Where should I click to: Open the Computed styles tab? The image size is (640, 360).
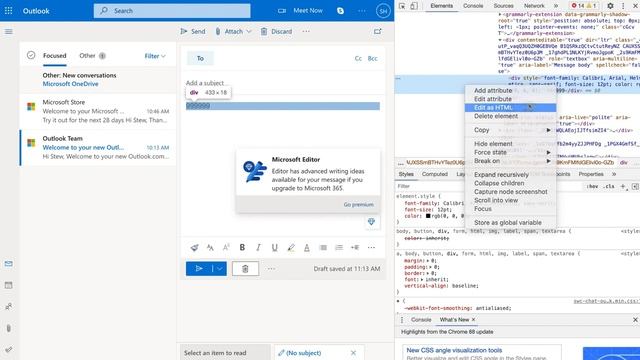pos(435,174)
